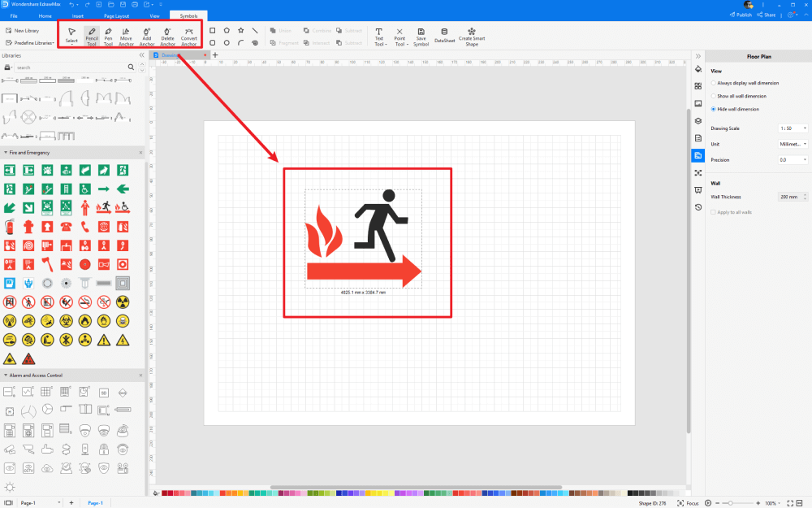Open the fill style panel icon
Image resolution: width=812 pixels, height=508 pixels.
[698, 69]
